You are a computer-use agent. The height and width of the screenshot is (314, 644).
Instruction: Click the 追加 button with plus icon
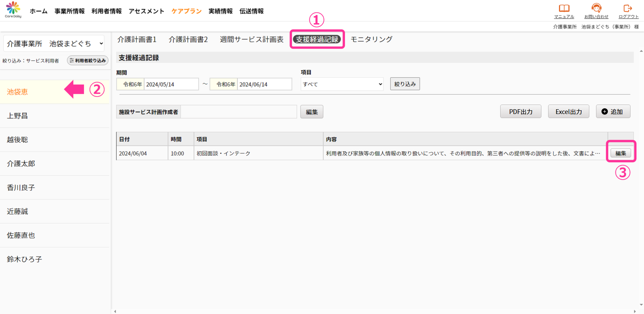click(613, 112)
